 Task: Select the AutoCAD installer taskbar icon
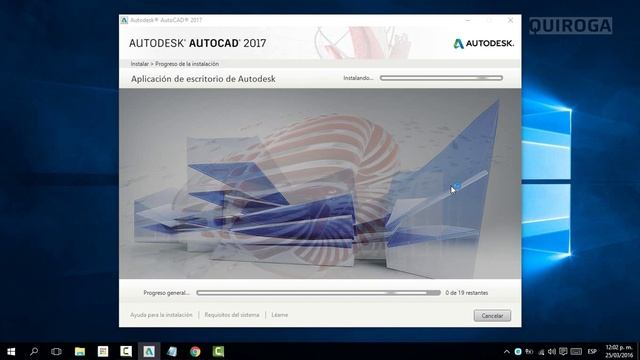pyautogui.click(x=149, y=351)
